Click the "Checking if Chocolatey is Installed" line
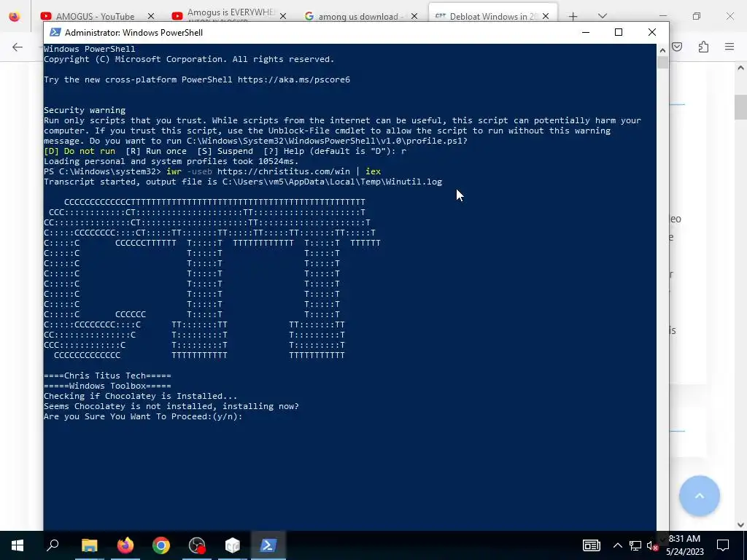 [141, 396]
